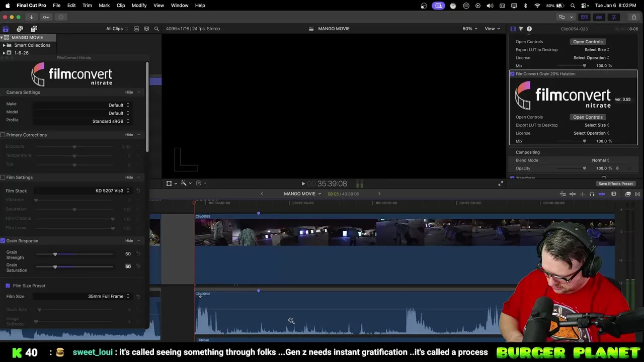Enter full screen viewer playback
The height and width of the screenshot is (362, 644).
pos(500,184)
